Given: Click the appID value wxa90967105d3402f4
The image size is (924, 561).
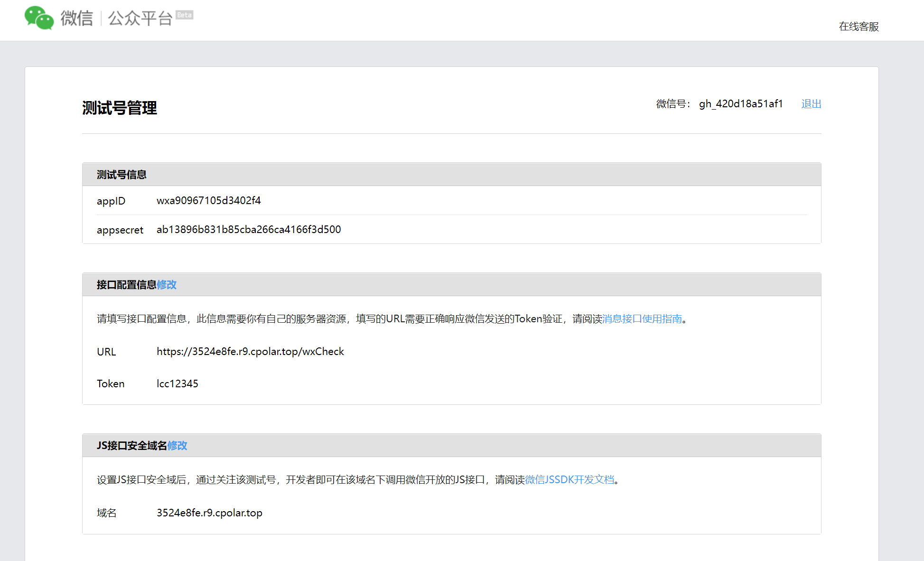Looking at the screenshot, I should click(x=208, y=201).
